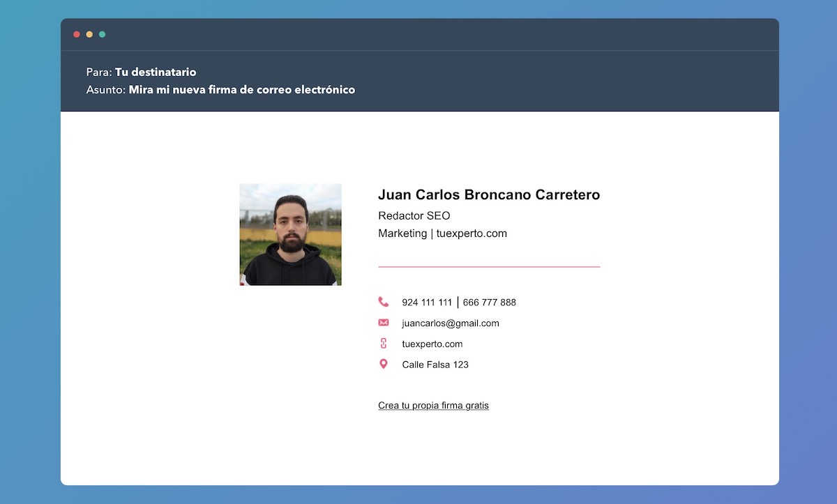The width and height of the screenshot is (837, 504).
Task: Click the pink phone icon
Action: point(384,301)
